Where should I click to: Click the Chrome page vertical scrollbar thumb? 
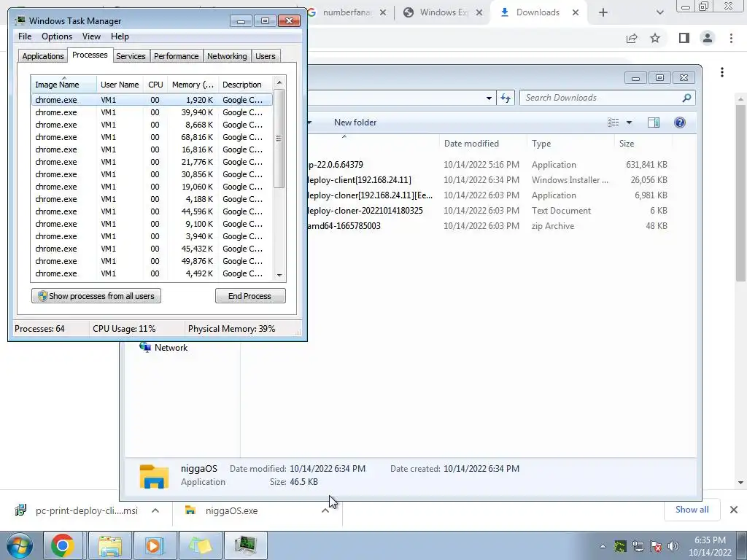tap(741, 192)
